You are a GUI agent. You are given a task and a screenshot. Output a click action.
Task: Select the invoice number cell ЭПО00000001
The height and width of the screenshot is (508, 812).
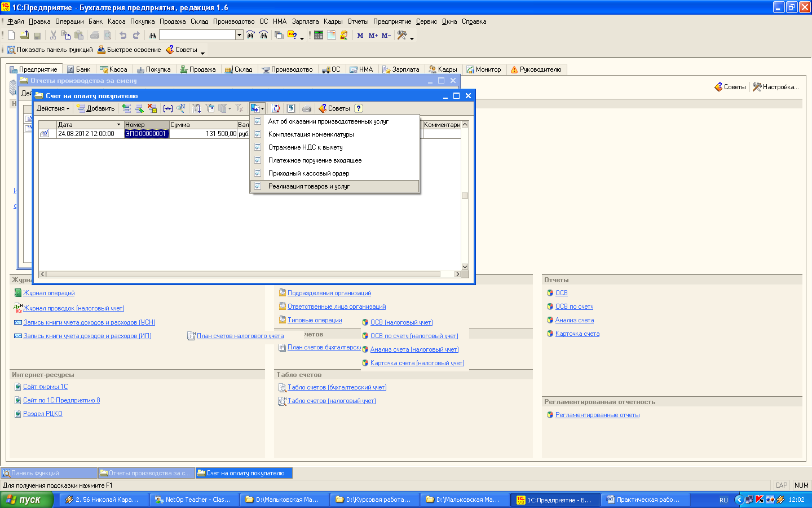coord(147,134)
